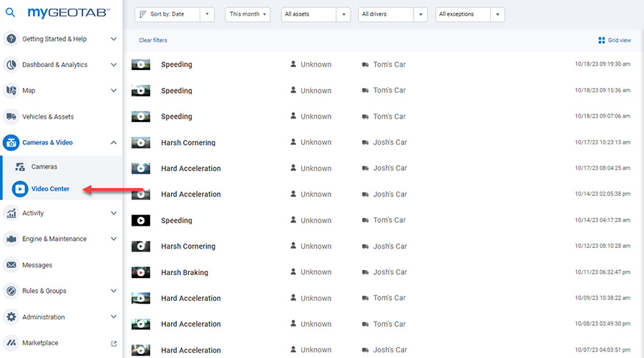This screenshot has width=644, height=358.
Task: Click the Rules & Groups icon
Action: (x=11, y=291)
